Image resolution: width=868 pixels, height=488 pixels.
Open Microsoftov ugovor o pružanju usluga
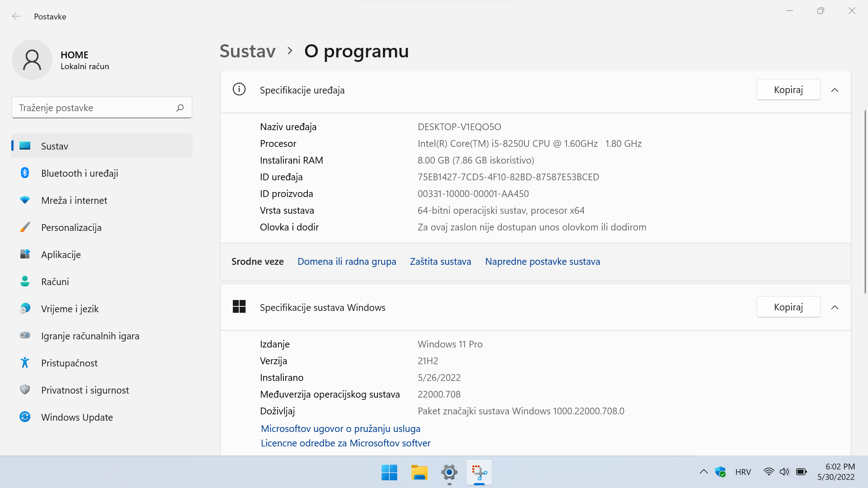[340, 428]
